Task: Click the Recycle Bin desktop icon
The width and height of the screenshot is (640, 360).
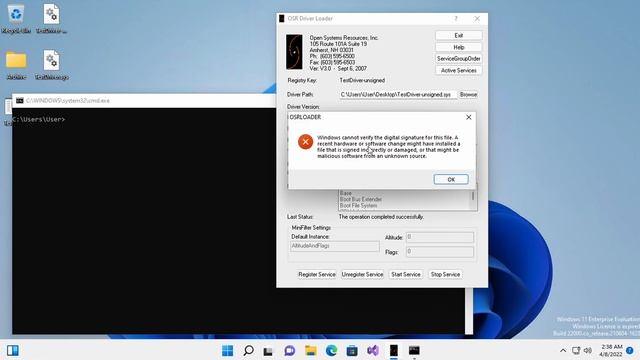Action: tap(16, 18)
